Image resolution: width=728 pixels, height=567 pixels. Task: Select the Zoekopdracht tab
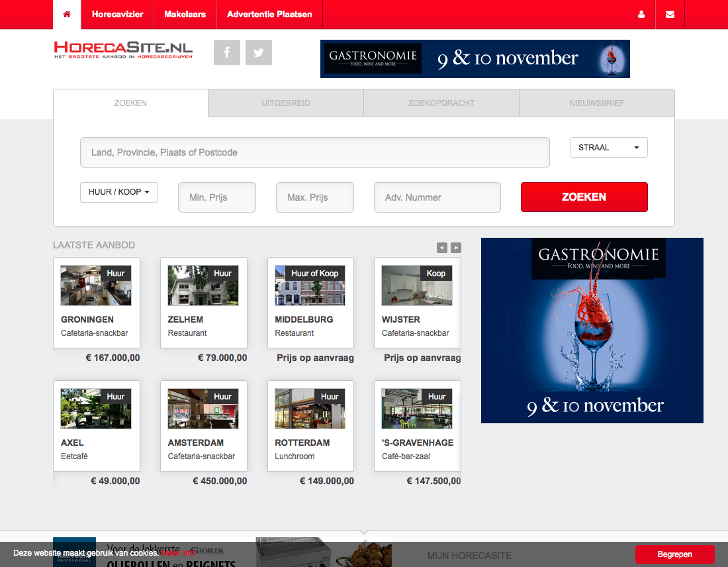[441, 103]
